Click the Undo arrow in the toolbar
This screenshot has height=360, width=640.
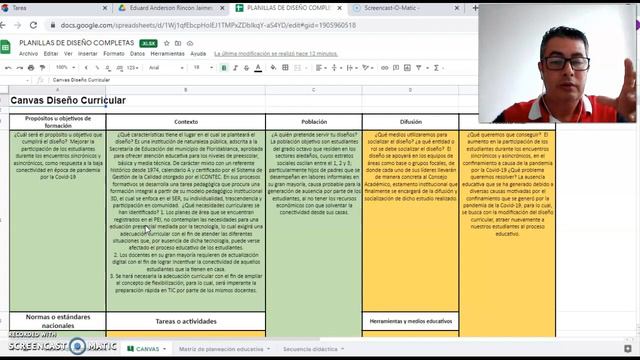pyautogui.click(x=8, y=68)
